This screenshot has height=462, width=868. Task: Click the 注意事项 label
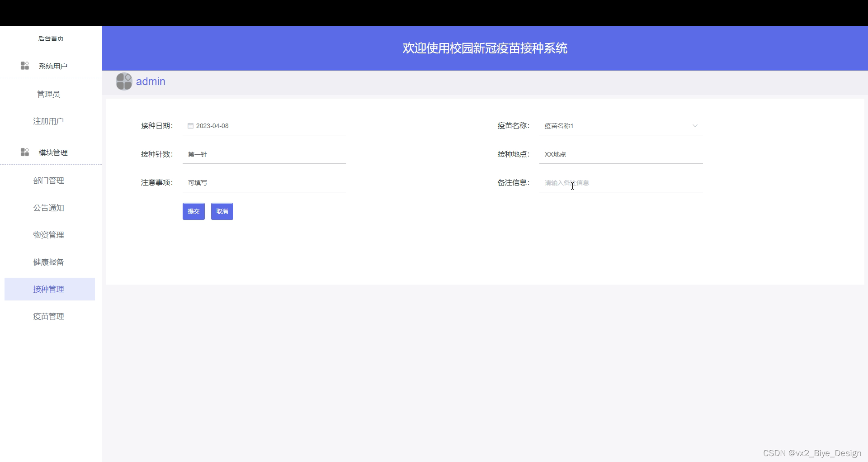click(157, 183)
